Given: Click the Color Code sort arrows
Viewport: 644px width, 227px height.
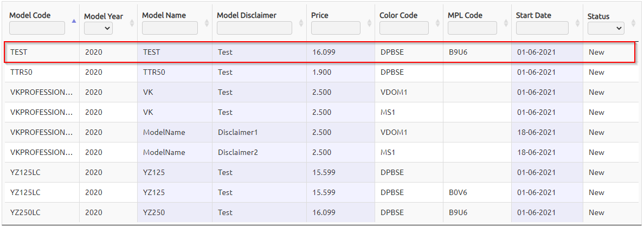Looking at the screenshot, I should (437, 23).
